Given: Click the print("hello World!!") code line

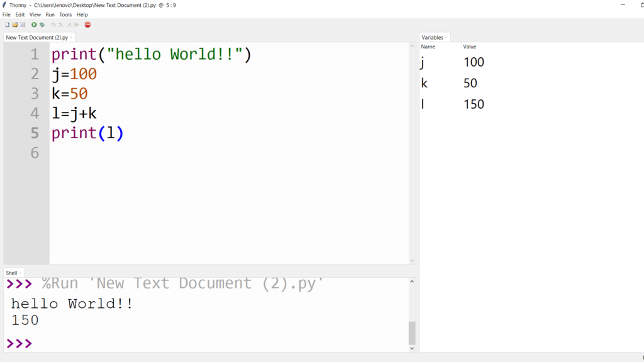Looking at the screenshot, I should (x=151, y=55).
